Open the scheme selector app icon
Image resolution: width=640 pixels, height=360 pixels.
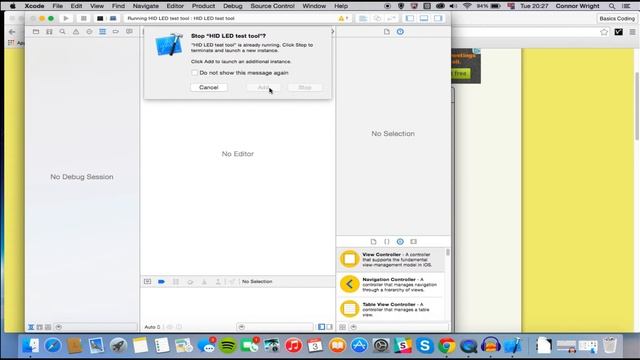(100, 18)
